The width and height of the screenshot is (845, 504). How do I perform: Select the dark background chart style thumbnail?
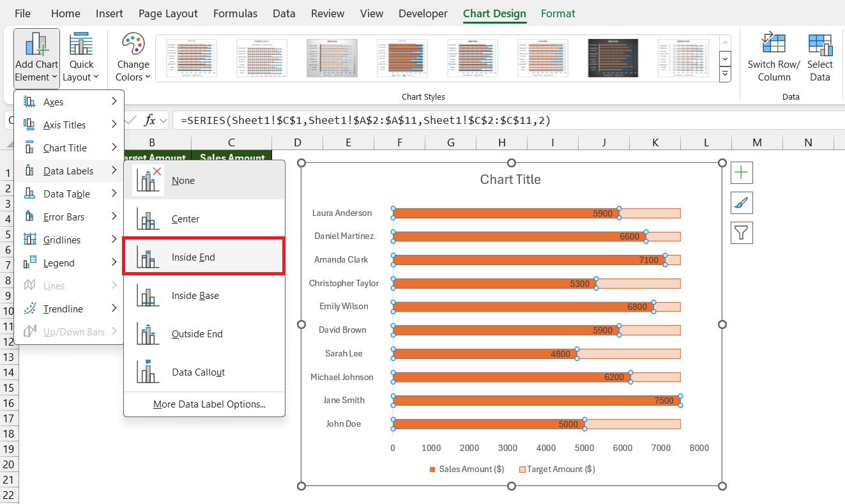[613, 59]
